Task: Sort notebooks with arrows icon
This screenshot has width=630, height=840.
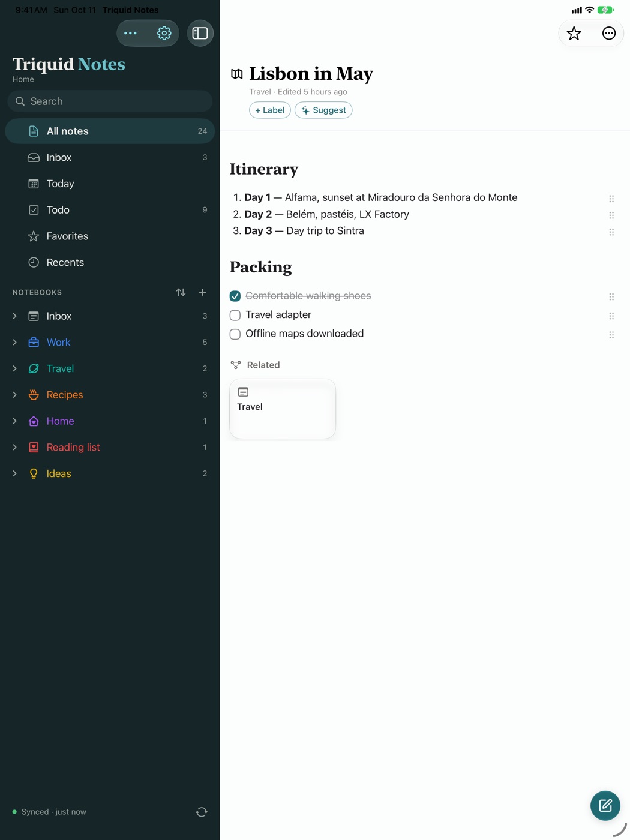Action: 181,292
